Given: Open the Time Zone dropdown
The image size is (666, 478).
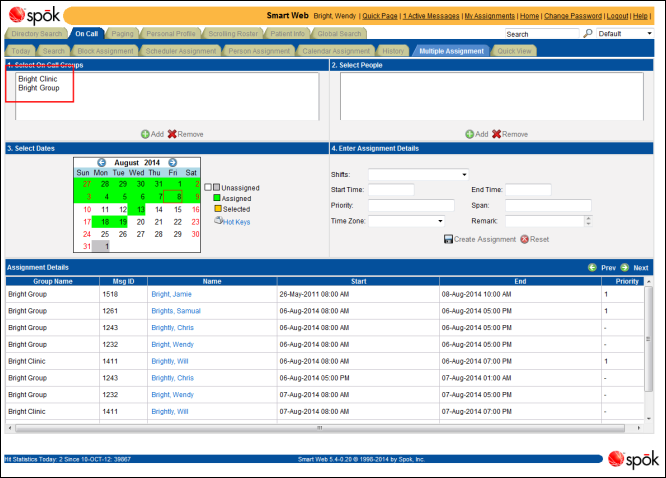Looking at the screenshot, I should pyautogui.click(x=406, y=221).
